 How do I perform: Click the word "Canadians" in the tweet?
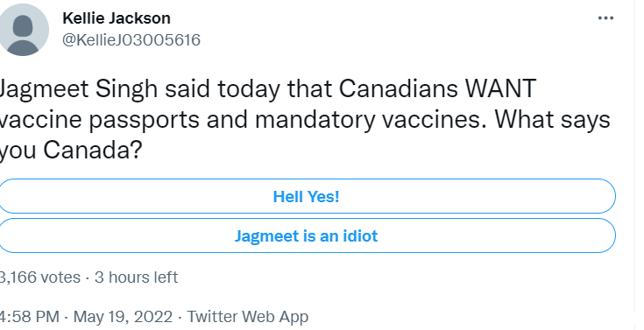click(x=398, y=88)
